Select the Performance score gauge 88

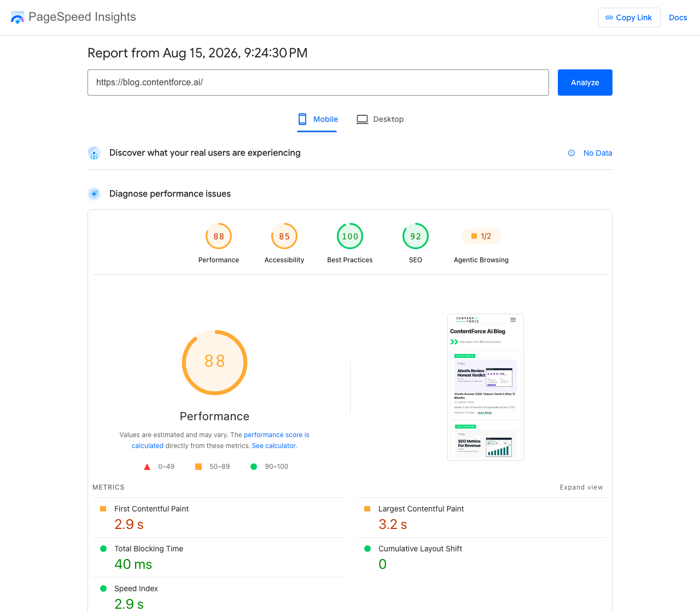pyautogui.click(x=219, y=236)
